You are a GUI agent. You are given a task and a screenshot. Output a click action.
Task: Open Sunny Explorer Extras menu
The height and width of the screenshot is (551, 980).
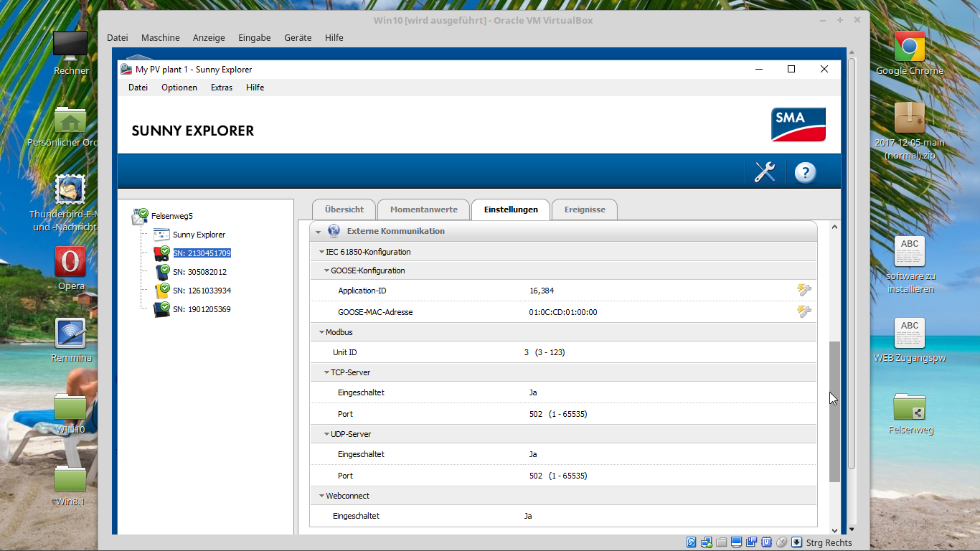[222, 88]
